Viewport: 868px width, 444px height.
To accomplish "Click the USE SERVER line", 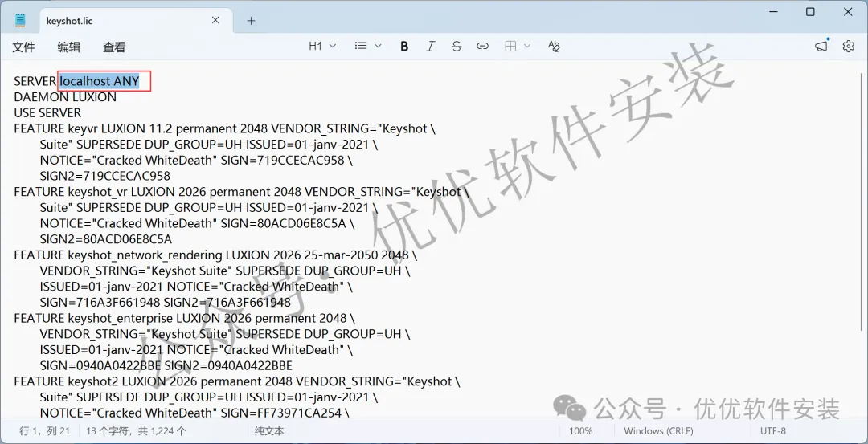I will (47, 112).
